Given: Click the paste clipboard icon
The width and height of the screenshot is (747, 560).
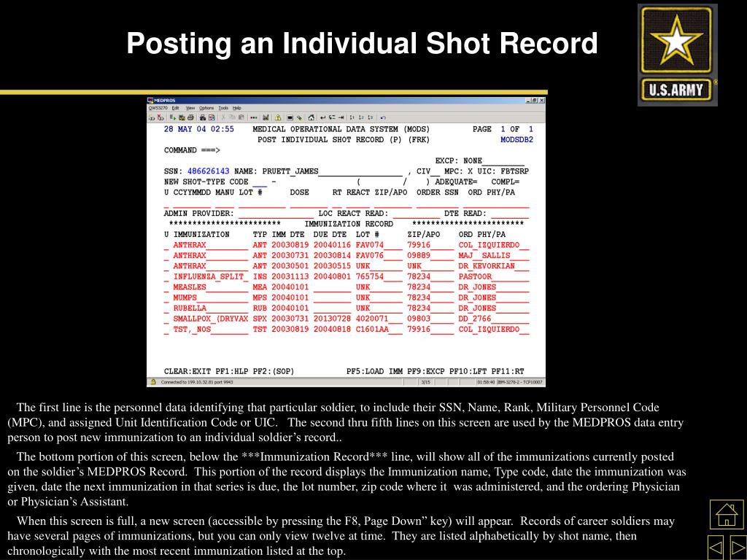Looking at the screenshot, I should pos(241,117).
